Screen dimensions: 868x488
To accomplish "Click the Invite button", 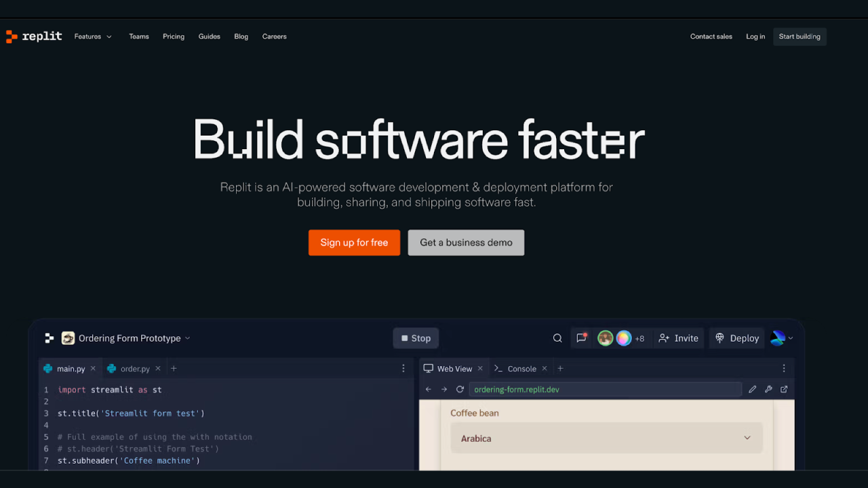I will pos(678,338).
